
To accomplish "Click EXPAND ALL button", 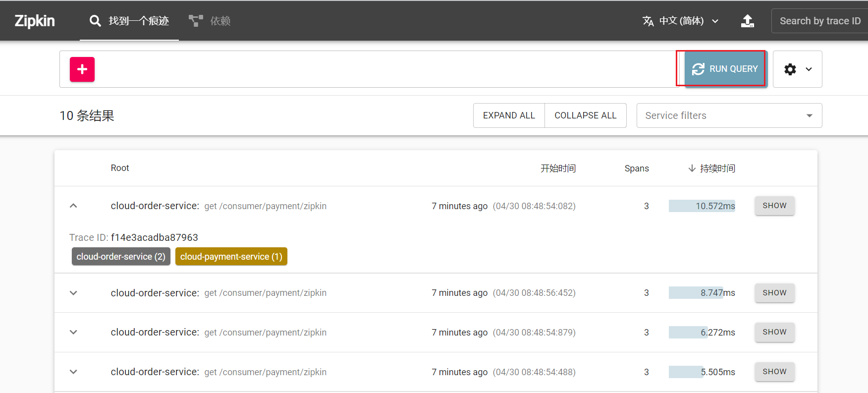I will tap(509, 115).
